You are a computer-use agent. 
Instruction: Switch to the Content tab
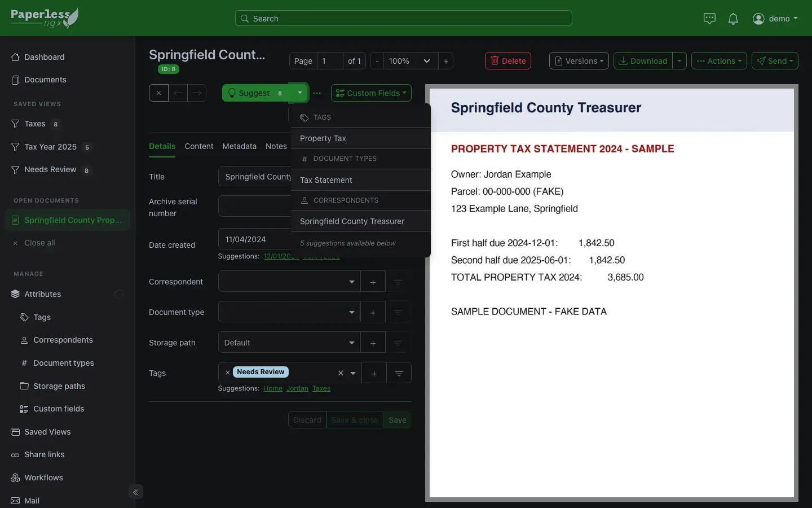pyautogui.click(x=199, y=146)
